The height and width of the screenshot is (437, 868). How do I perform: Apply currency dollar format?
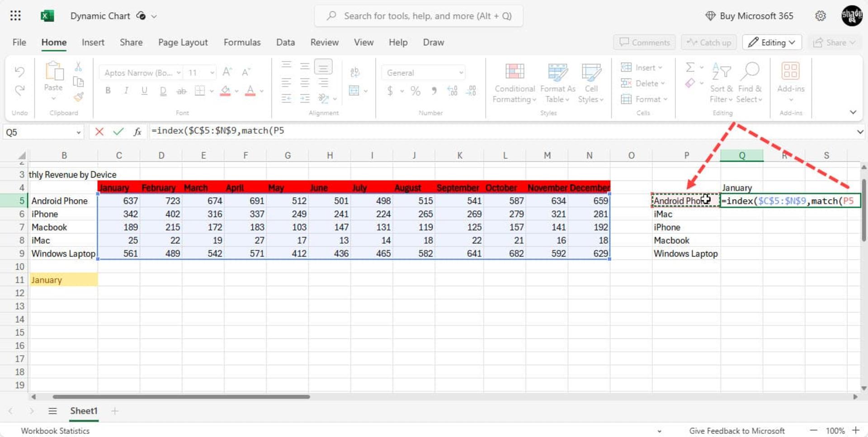pyautogui.click(x=390, y=91)
